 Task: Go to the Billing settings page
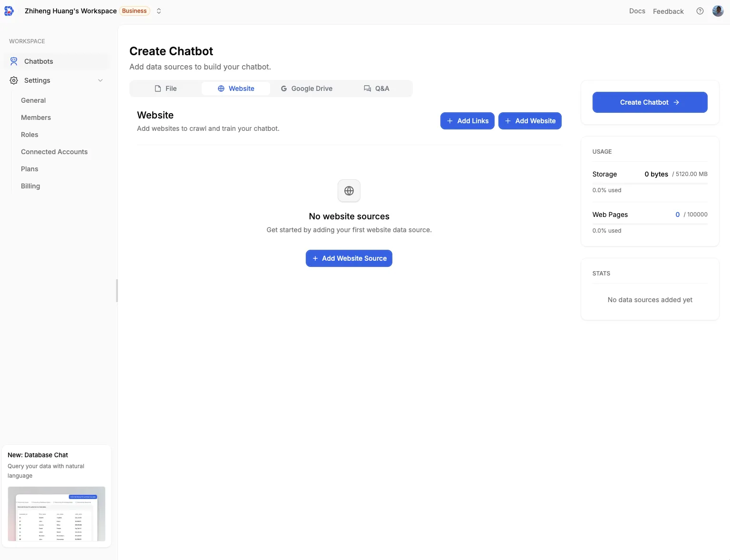pos(30,186)
